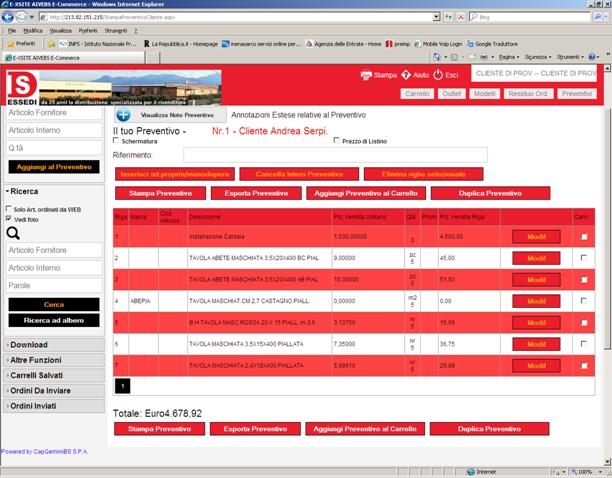Click the Esci logout icon
Viewport: 612px width, 478px height.
[x=438, y=75]
